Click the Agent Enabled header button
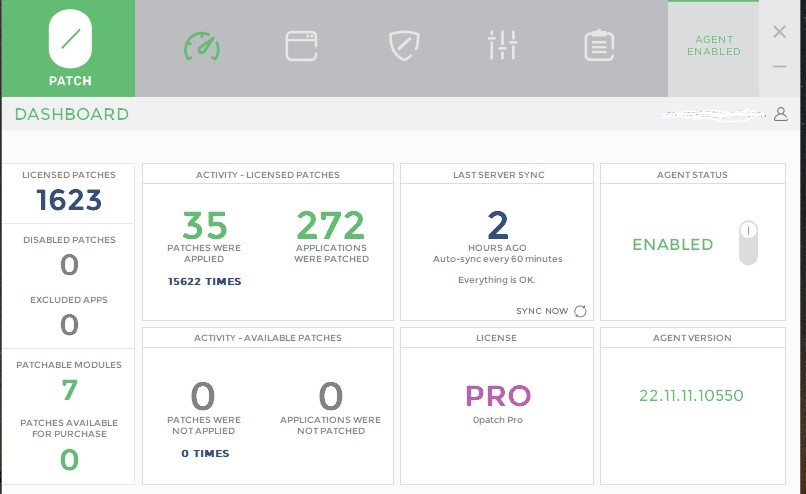 (714, 46)
